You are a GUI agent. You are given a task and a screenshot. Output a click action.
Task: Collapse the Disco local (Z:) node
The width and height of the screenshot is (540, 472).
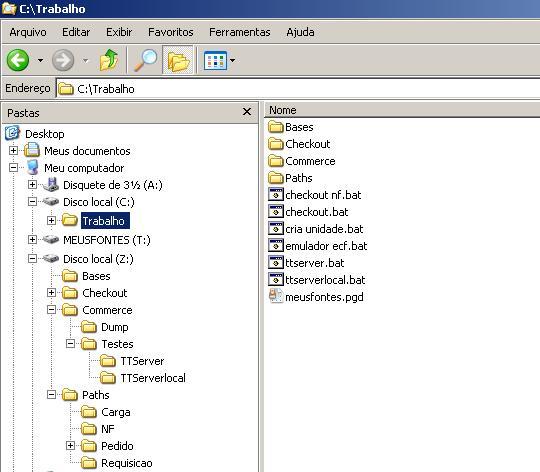[32, 259]
